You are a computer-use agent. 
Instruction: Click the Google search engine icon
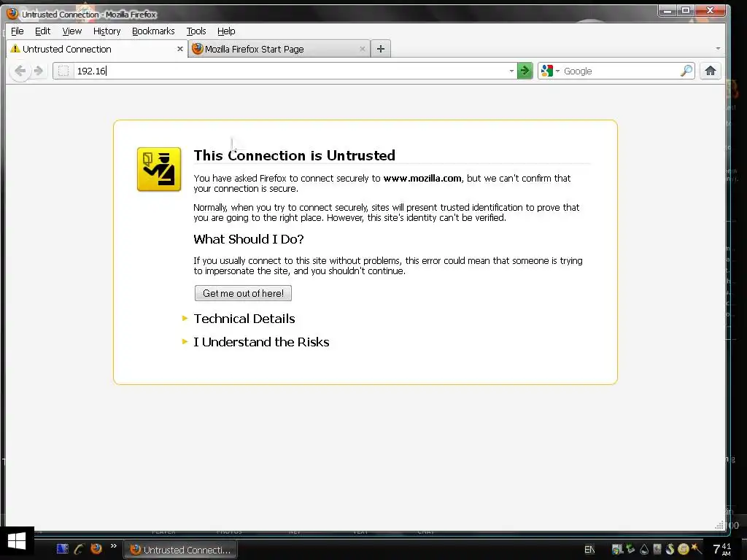click(547, 71)
